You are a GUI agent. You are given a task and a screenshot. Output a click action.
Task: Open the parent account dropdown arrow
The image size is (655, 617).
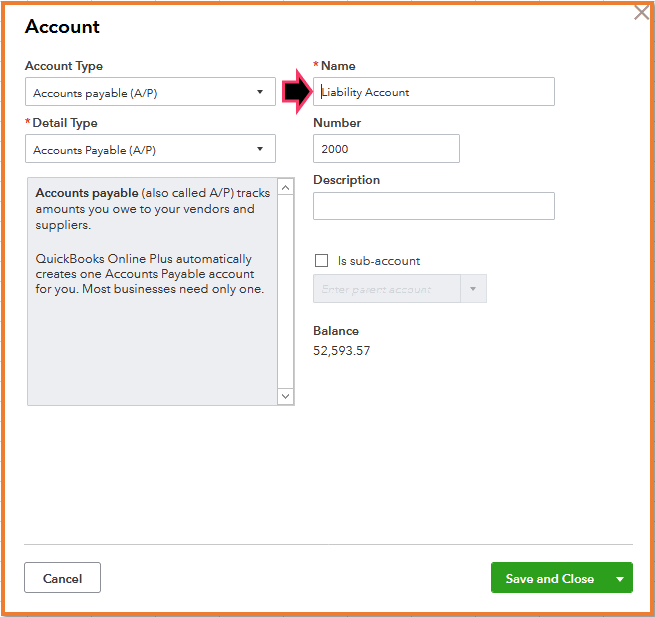tap(473, 289)
